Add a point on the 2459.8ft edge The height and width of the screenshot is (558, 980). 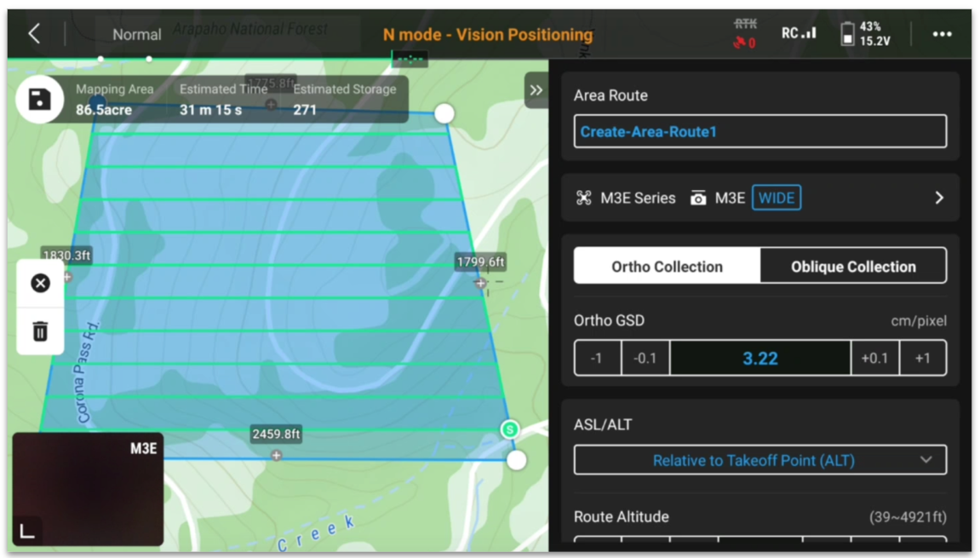click(276, 456)
